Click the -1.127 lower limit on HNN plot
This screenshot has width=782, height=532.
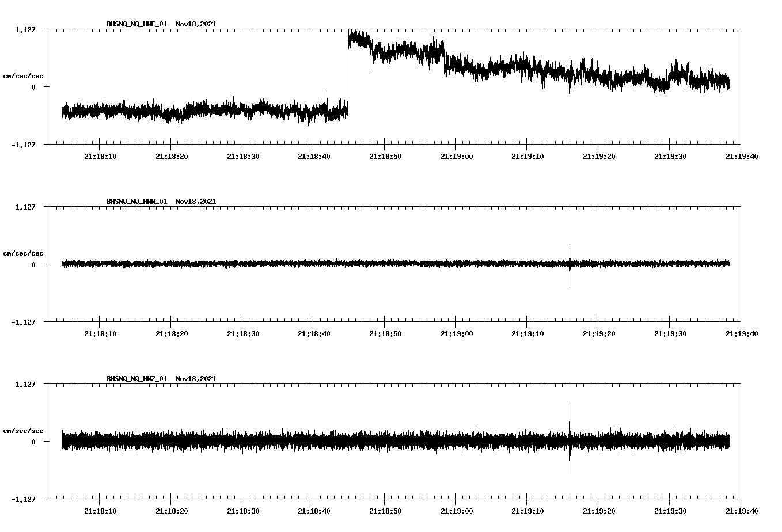[x=23, y=322]
